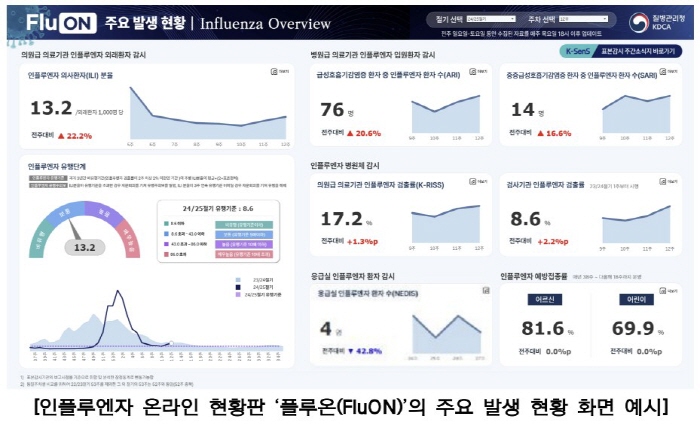This screenshot has height=427, width=700.
Task: Open detail icon on the NEDIS emergency card
Action: pos(486,290)
